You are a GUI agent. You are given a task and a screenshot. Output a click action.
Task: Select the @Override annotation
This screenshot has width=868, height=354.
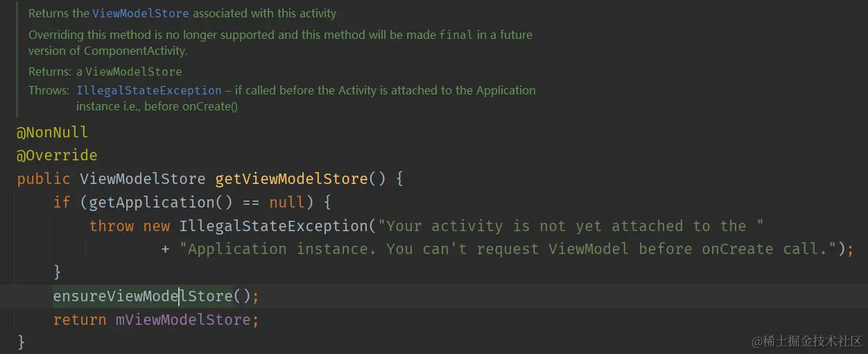coord(57,155)
